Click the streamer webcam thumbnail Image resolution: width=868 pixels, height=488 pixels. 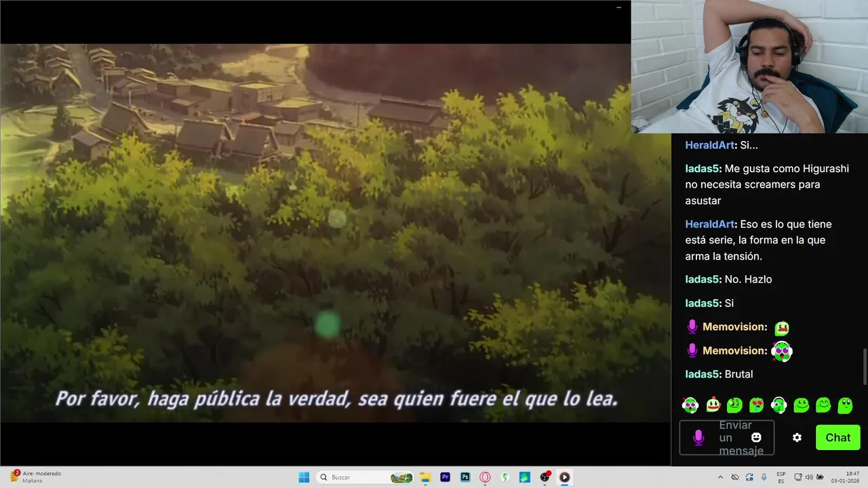click(x=749, y=66)
